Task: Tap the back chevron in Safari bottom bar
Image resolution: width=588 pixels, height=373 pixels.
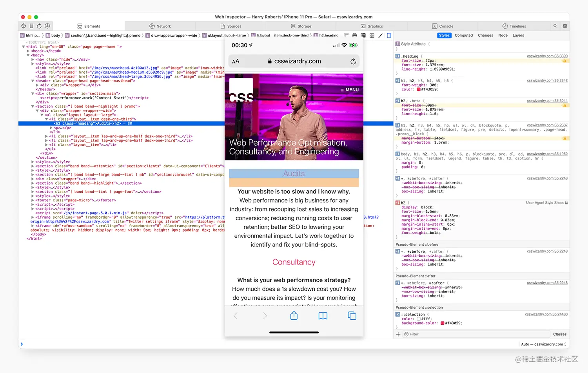Action: pos(236,316)
